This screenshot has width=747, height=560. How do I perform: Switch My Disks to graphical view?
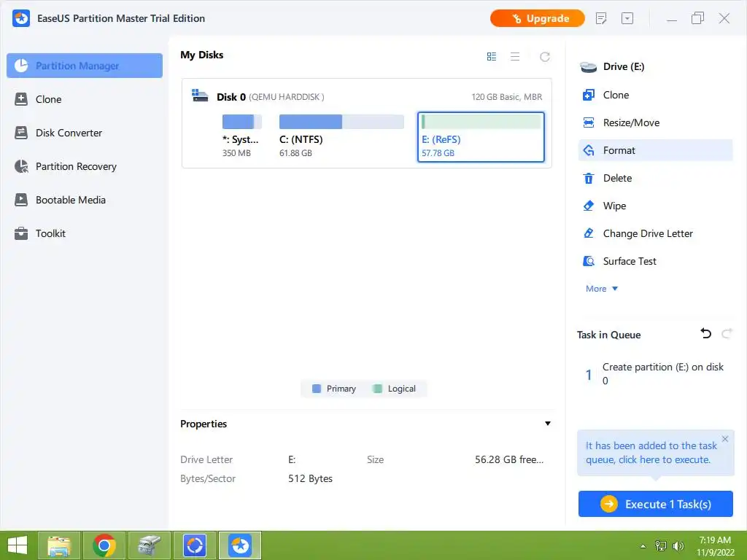(492, 57)
